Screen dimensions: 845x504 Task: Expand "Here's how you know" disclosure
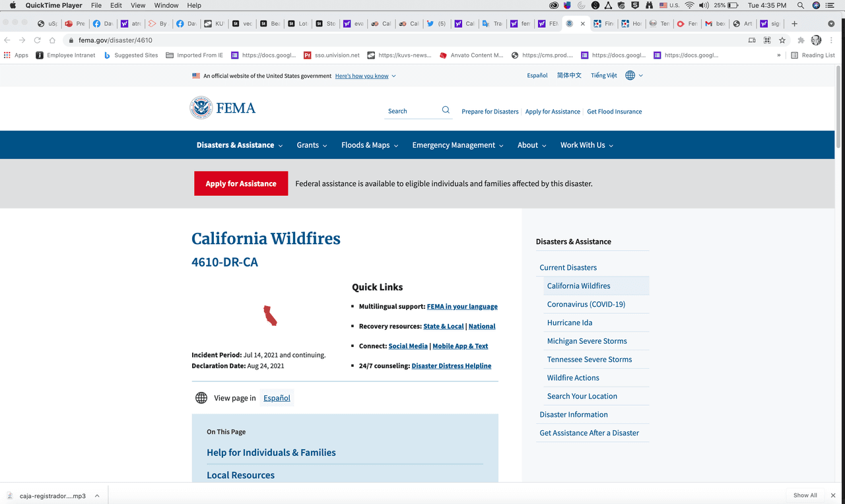pyautogui.click(x=365, y=76)
